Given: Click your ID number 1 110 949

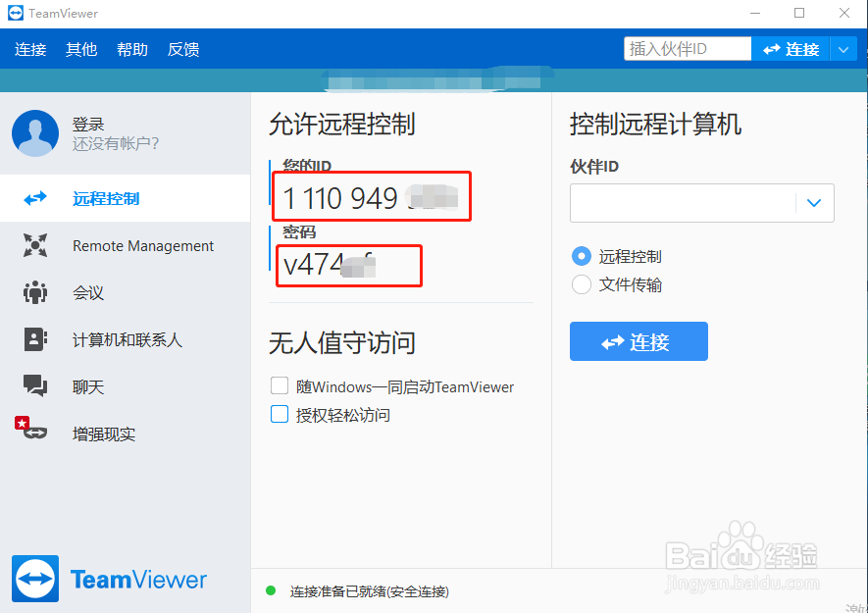Looking at the screenshot, I should point(340,198).
